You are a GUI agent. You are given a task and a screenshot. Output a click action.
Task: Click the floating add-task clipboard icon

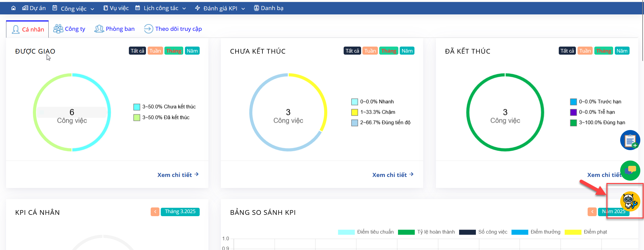click(630, 140)
